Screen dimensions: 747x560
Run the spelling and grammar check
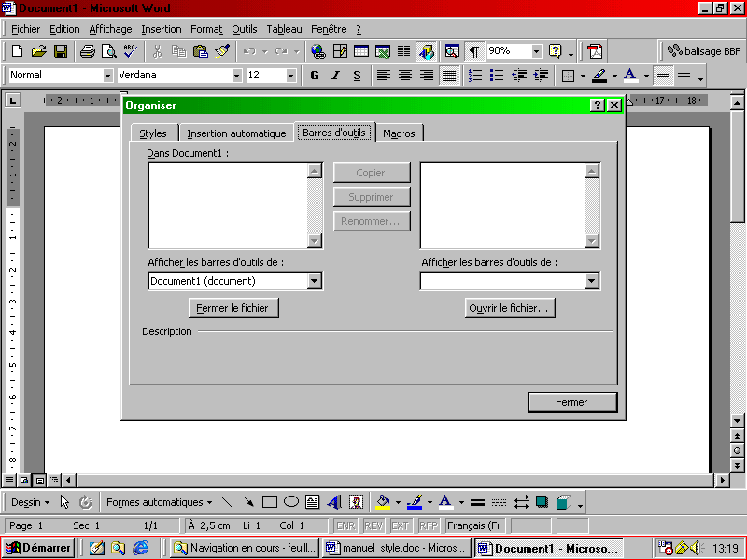[x=130, y=51]
